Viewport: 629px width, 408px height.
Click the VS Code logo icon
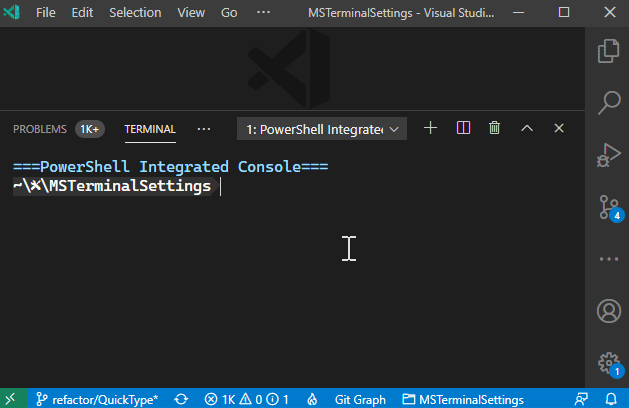[x=12, y=12]
